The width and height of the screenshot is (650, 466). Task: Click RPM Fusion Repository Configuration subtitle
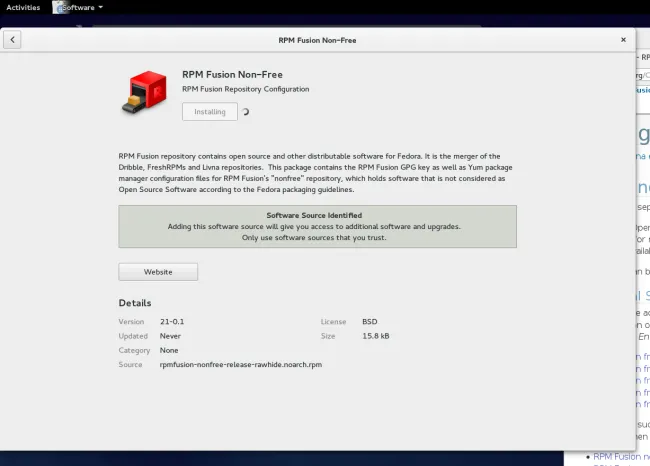[x=245, y=89]
